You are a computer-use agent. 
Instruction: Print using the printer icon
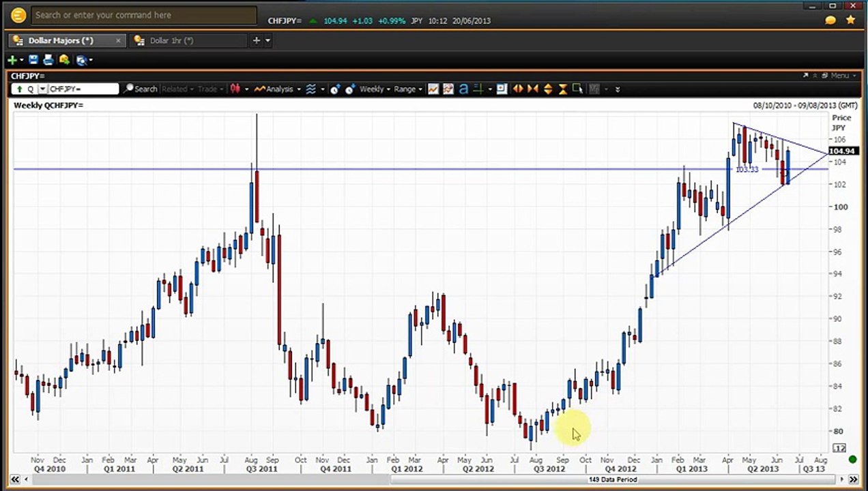(x=48, y=60)
